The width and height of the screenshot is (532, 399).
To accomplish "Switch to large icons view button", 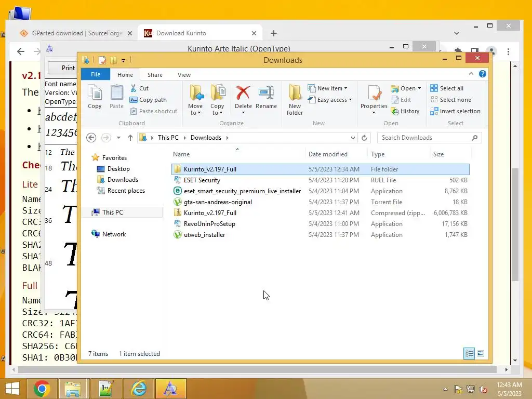I will (x=481, y=353).
